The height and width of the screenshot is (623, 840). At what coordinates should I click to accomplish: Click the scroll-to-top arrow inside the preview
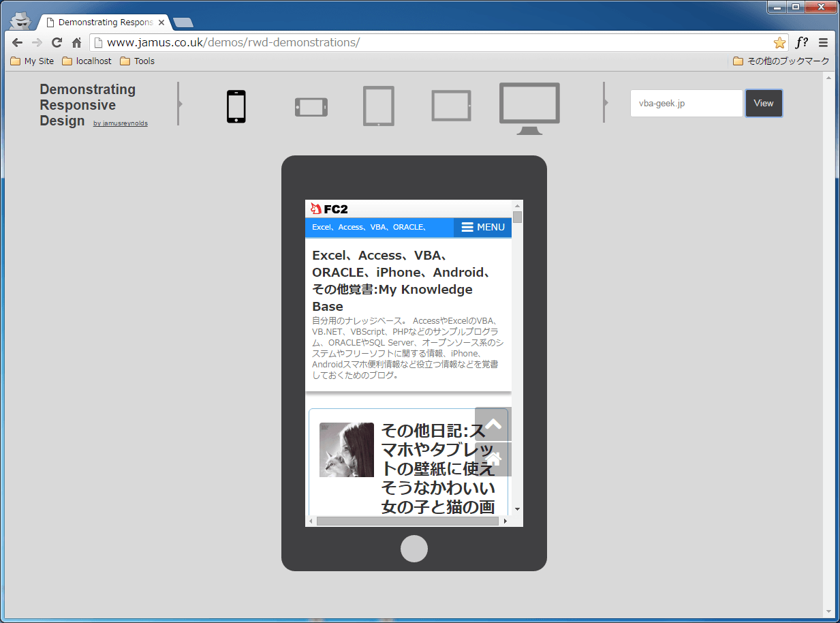[492, 424]
